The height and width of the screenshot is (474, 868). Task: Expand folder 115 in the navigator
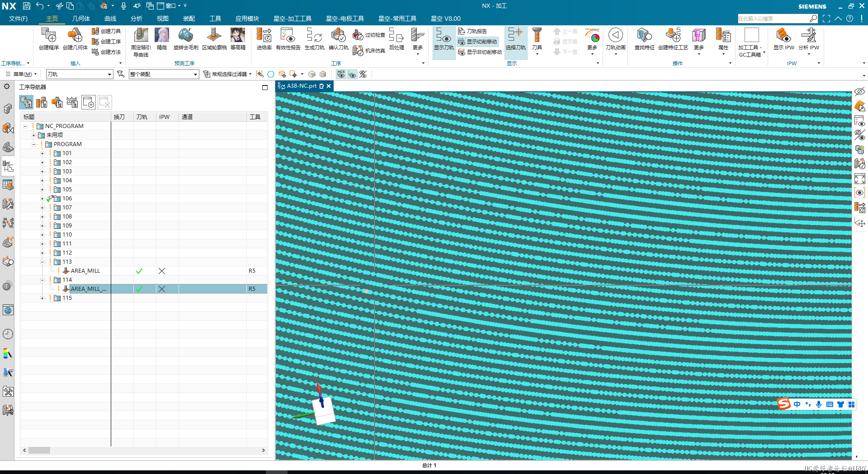[x=42, y=298]
